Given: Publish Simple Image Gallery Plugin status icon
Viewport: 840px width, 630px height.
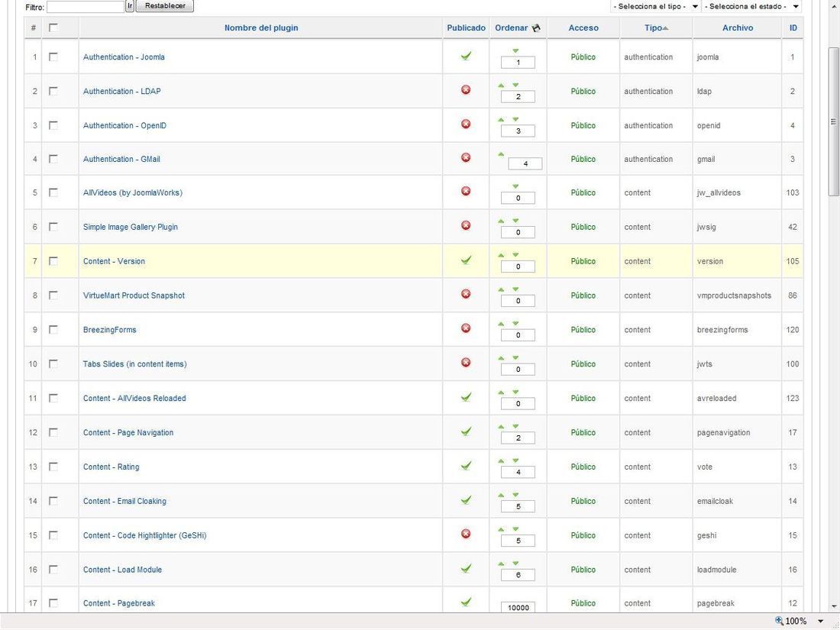Looking at the screenshot, I should (x=466, y=225).
